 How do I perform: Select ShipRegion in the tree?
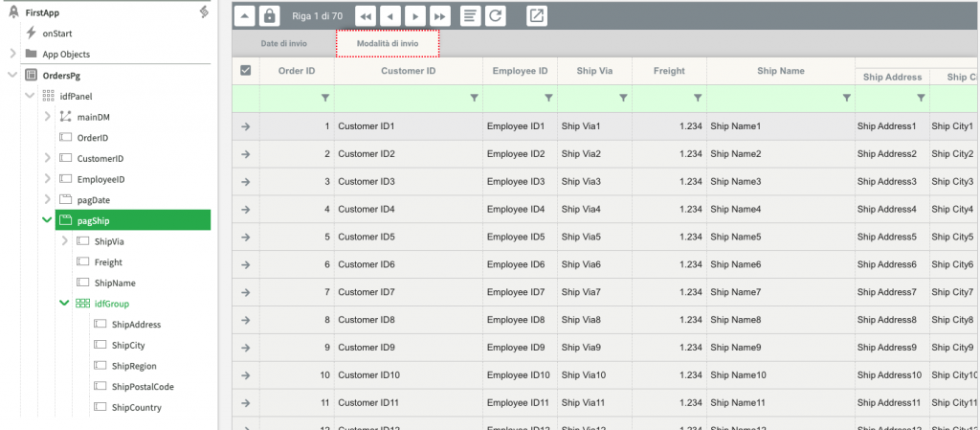pyautogui.click(x=134, y=366)
